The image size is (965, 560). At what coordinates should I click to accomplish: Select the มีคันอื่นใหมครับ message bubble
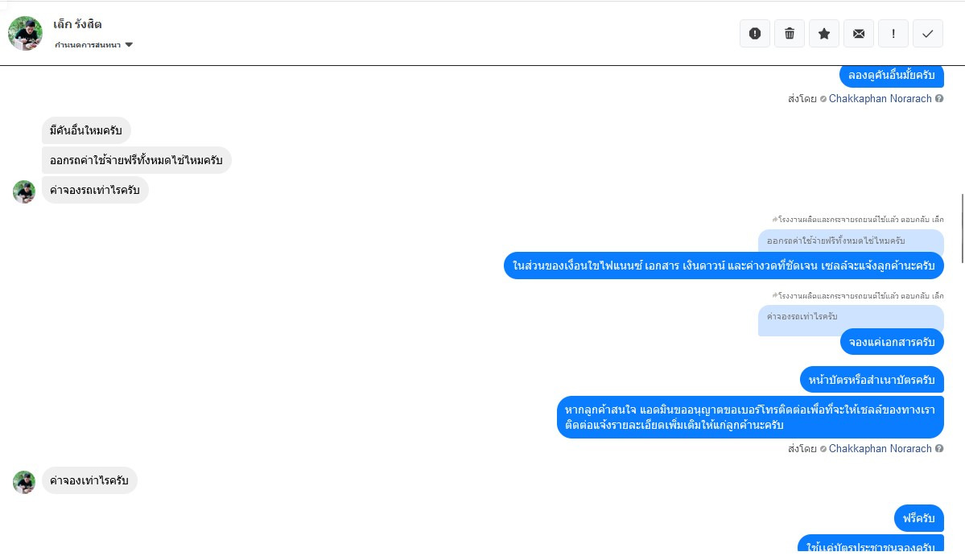point(86,130)
